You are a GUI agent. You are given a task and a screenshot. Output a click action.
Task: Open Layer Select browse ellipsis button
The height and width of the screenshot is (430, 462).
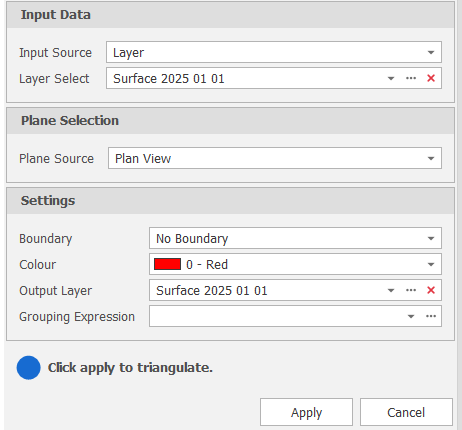411,78
